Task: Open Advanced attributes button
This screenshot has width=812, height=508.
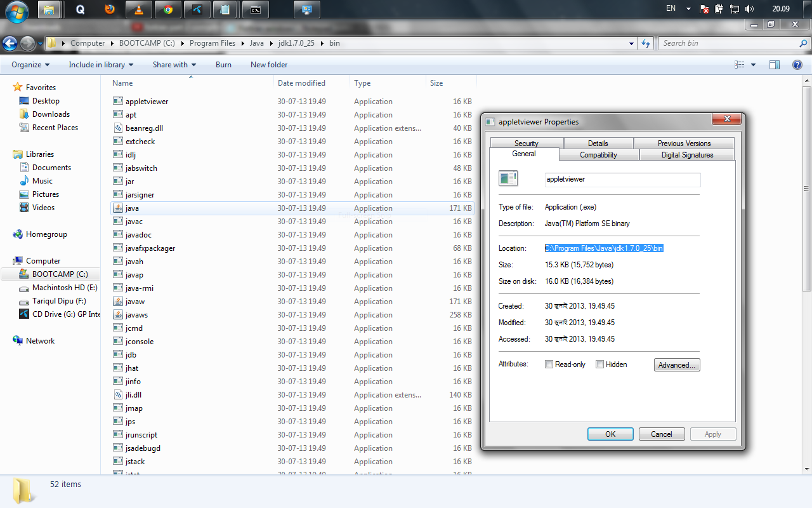Action: point(677,364)
